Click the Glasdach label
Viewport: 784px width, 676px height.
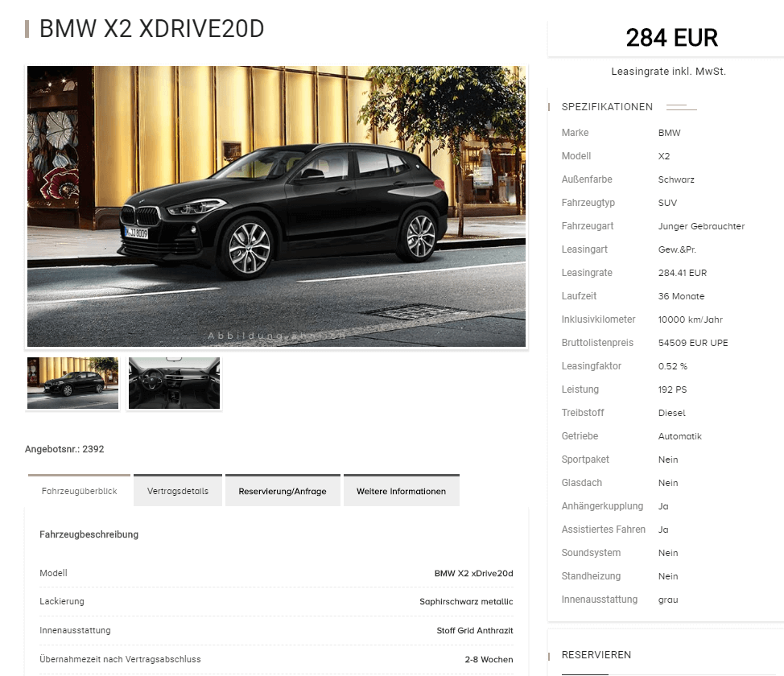pos(581,483)
